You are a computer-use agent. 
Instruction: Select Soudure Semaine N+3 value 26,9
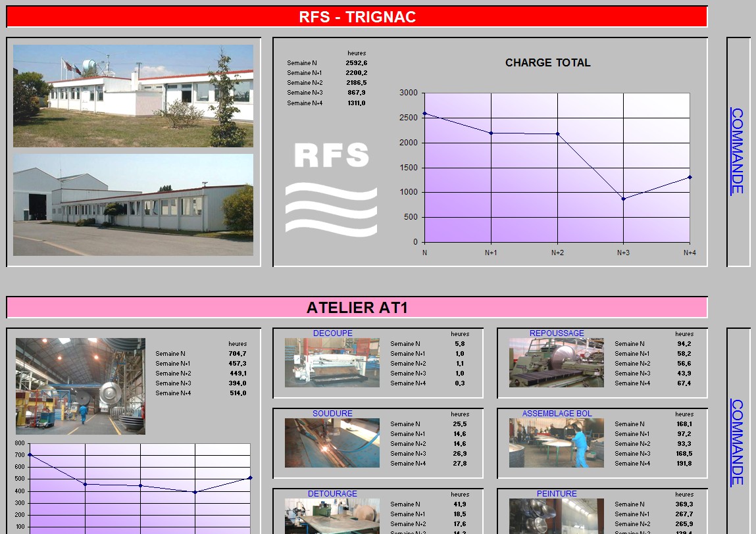pos(459,454)
